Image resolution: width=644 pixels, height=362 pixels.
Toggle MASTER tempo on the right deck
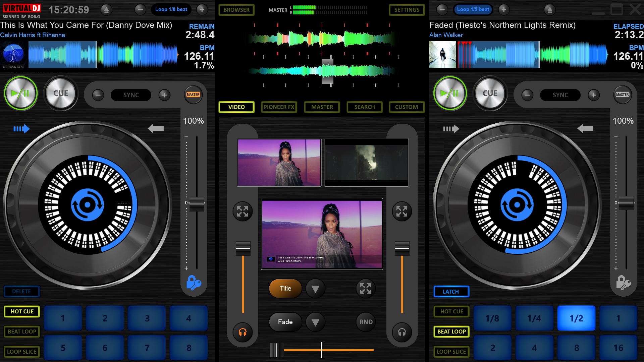(x=623, y=95)
